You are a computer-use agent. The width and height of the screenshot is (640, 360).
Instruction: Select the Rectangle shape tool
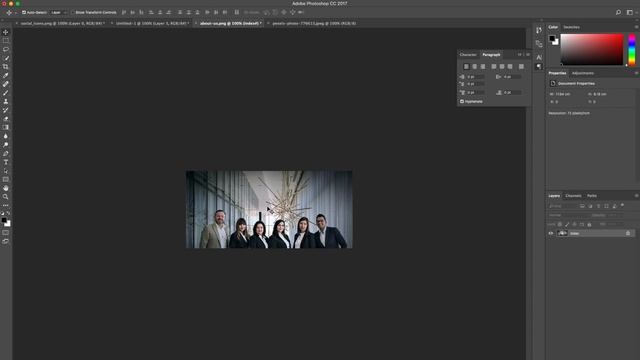click(6, 179)
